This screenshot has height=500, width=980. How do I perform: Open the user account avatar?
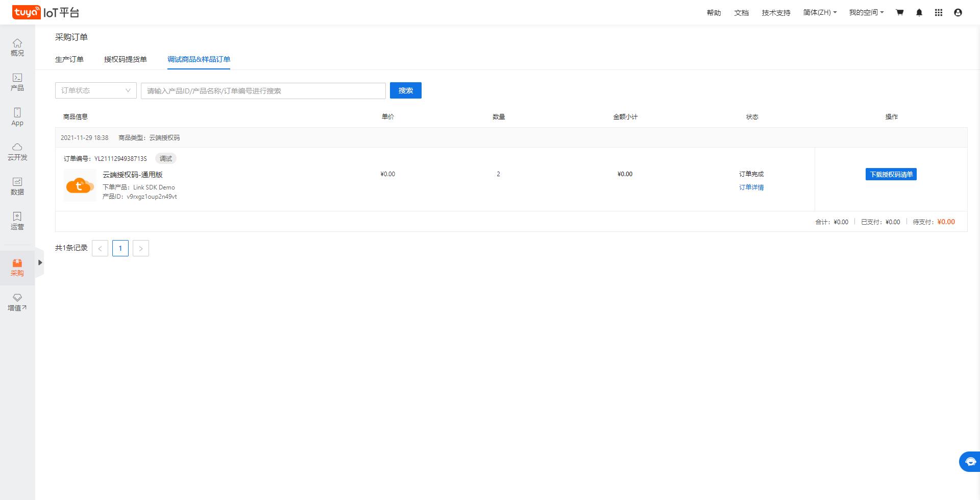(958, 12)
